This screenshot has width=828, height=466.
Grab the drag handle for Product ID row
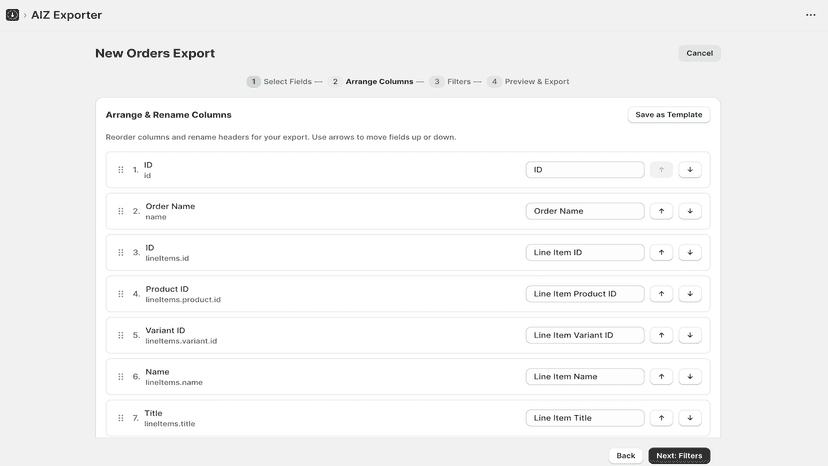pyautogui.click(x=121, y=294)
